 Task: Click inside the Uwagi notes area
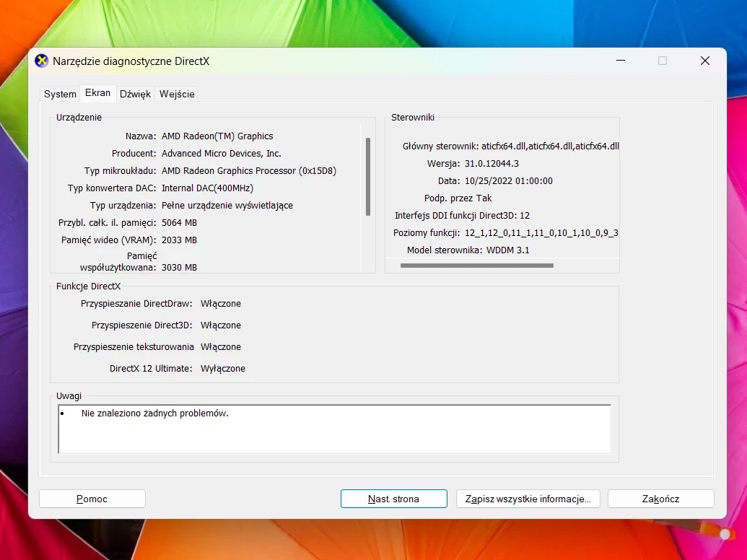[x=332, y=429]
